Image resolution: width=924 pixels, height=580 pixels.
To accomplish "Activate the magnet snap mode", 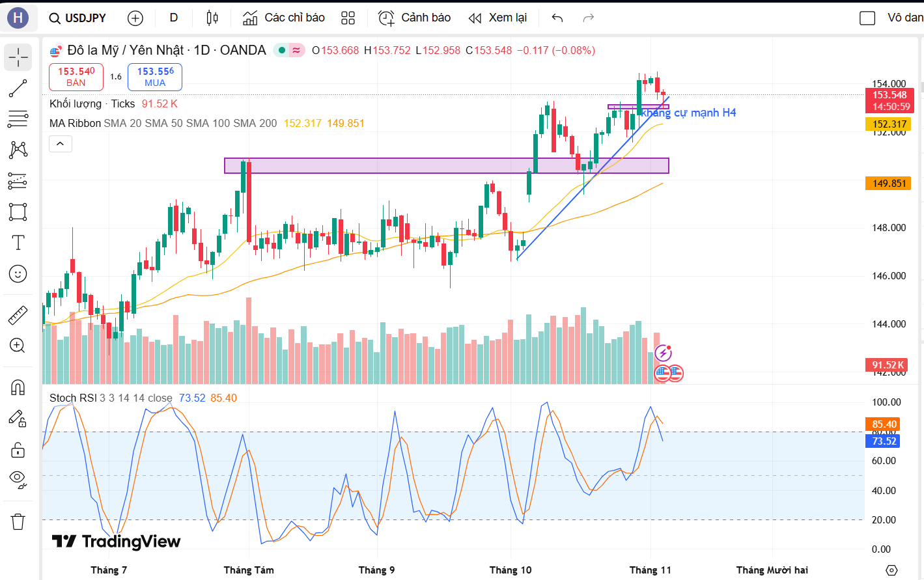I will coord(18,387).
